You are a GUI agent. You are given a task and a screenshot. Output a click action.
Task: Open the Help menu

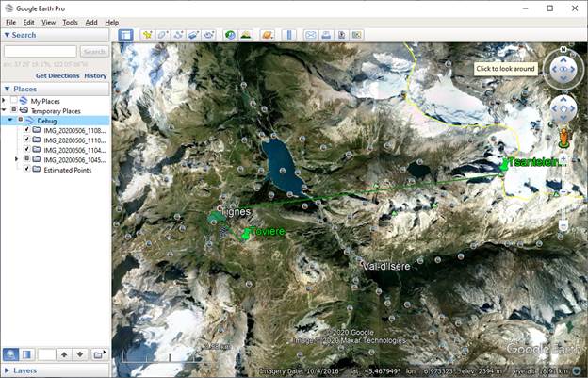[x=112, y=22]
